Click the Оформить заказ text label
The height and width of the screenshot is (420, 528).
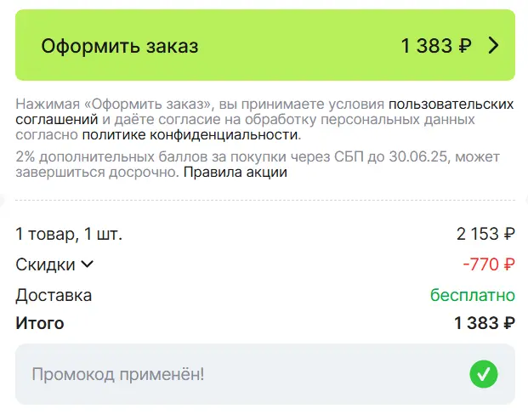tap(120, 46)
